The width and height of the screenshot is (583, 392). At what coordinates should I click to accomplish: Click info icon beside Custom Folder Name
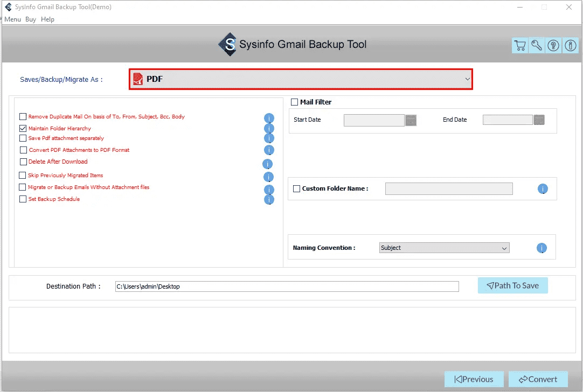point(543,189)
